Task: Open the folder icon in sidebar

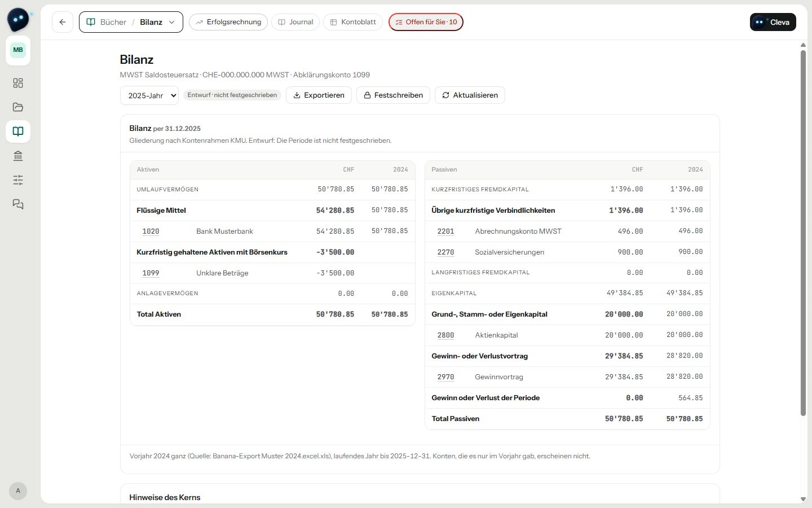Action: (x=18, y=107)
